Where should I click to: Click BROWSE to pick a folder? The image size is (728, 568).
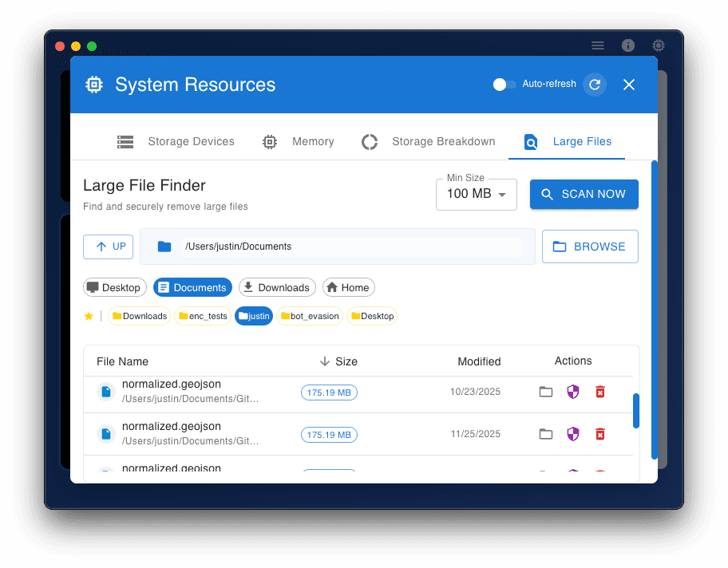coord(590,247)
